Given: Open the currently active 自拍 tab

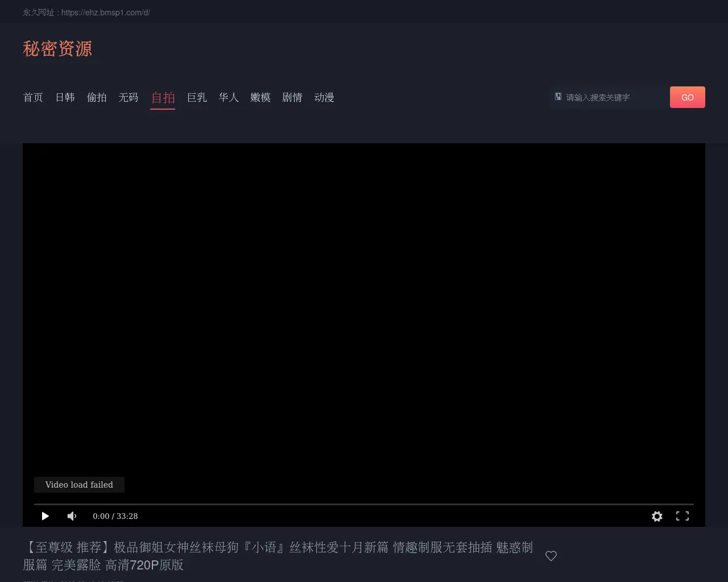Looking at the screenshot, I should (x=163, y=98).
